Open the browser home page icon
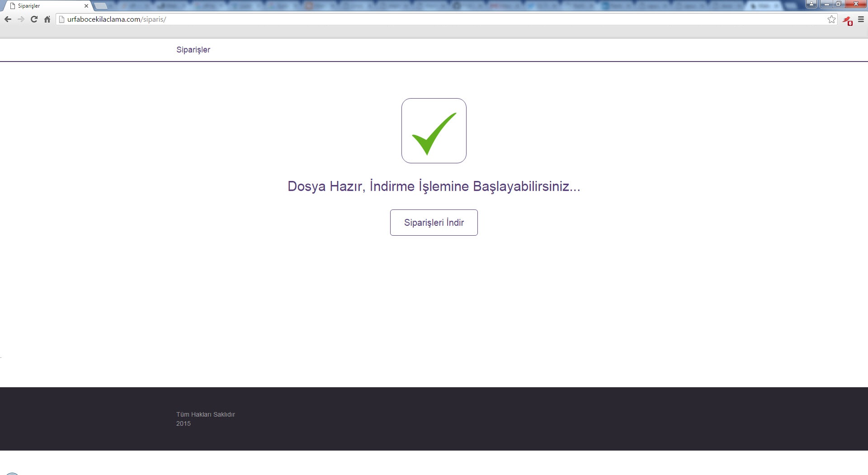Viewport: 868px width, 475px height. tap(47, 19)
